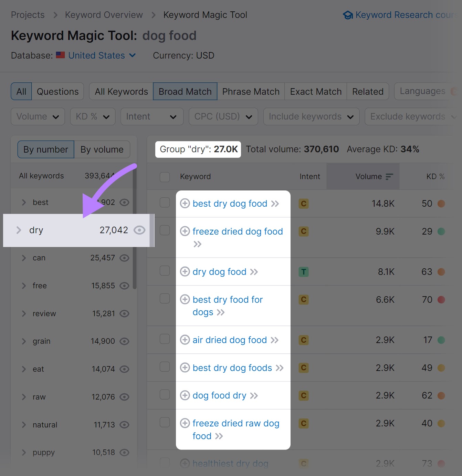Check the select-all checkbox in the keyword table header
The height and width of the screenshot is (476, 462).
tap(165, 177)
